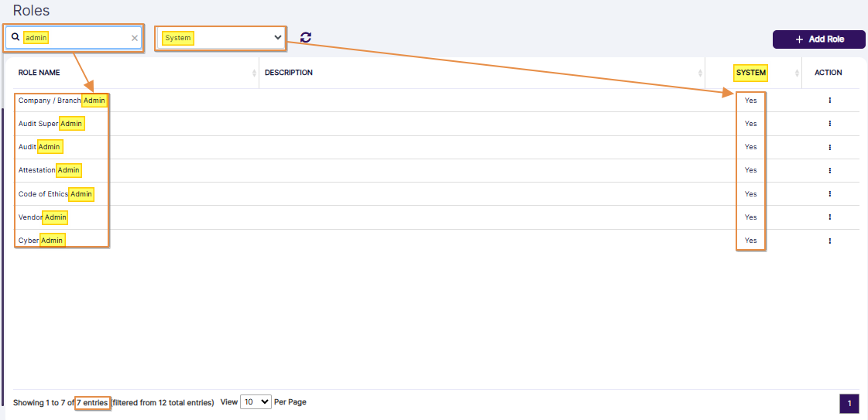Open the per page view count dropdown
This screenshot has height=420, width=868.
pyautogui.click(x=256, y=402)
